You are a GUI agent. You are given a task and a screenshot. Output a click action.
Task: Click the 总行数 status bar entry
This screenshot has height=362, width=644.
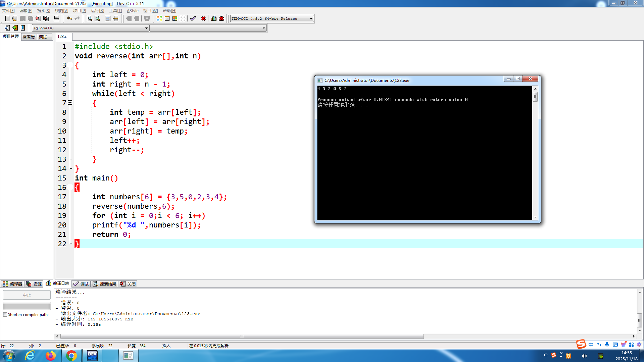click(102, 346)
